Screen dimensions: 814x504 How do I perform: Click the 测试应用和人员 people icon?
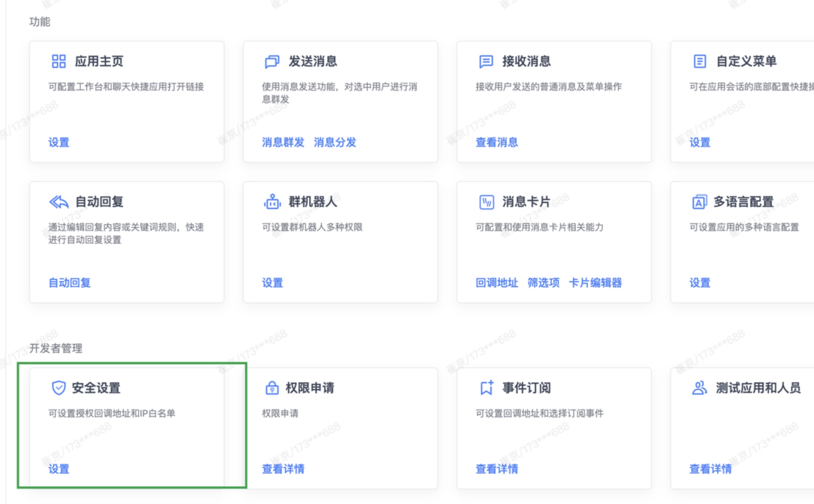[x=700, y=388]
